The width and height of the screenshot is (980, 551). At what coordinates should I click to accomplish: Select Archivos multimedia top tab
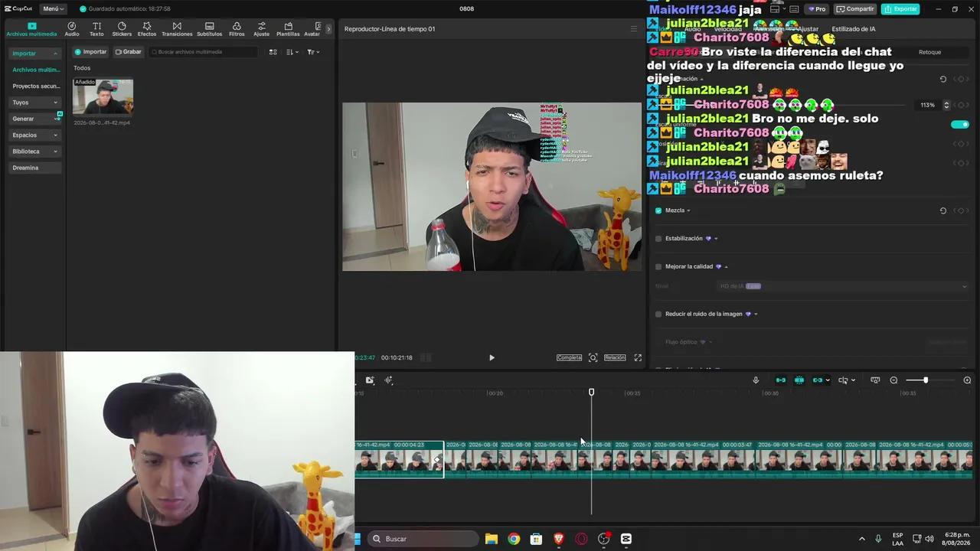tap(31, 29)
